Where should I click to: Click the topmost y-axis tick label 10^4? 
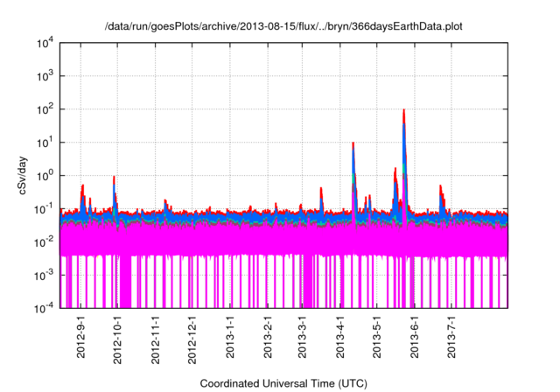click(44, 43)
